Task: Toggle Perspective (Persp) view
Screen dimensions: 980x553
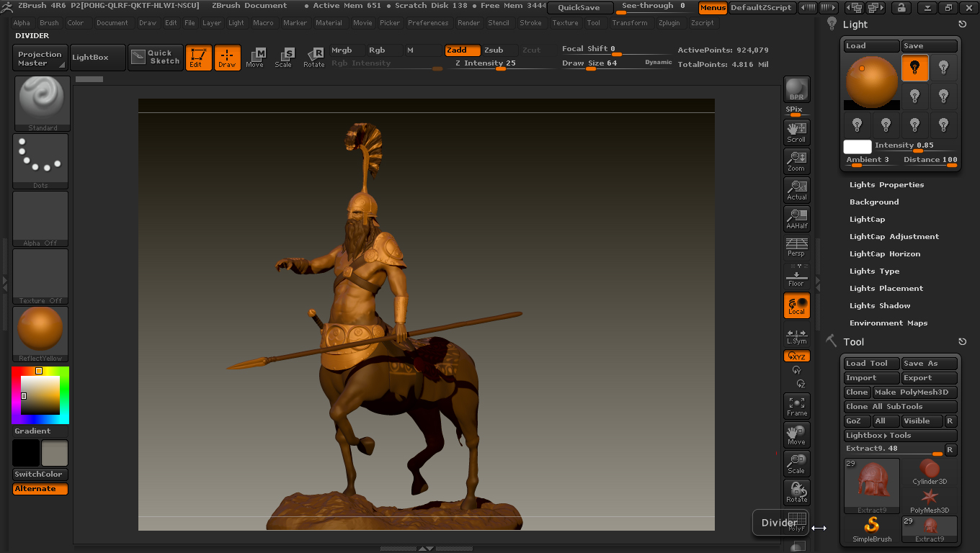Action: click(x=796, y=248)
